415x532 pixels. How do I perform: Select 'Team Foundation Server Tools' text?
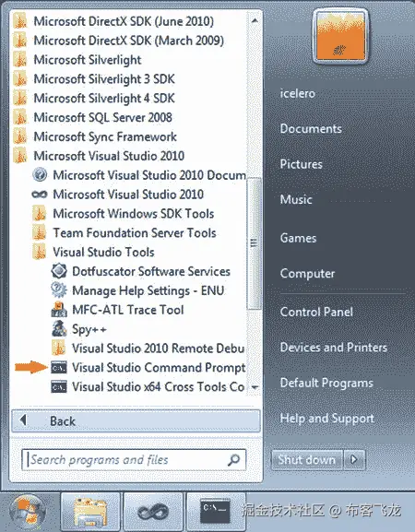tap(135, 233)
